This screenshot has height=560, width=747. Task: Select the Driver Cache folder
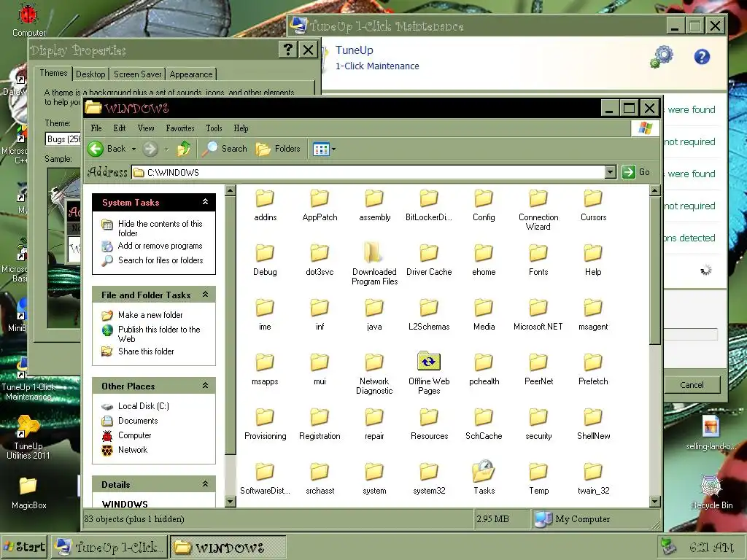[x=429, y=260]
